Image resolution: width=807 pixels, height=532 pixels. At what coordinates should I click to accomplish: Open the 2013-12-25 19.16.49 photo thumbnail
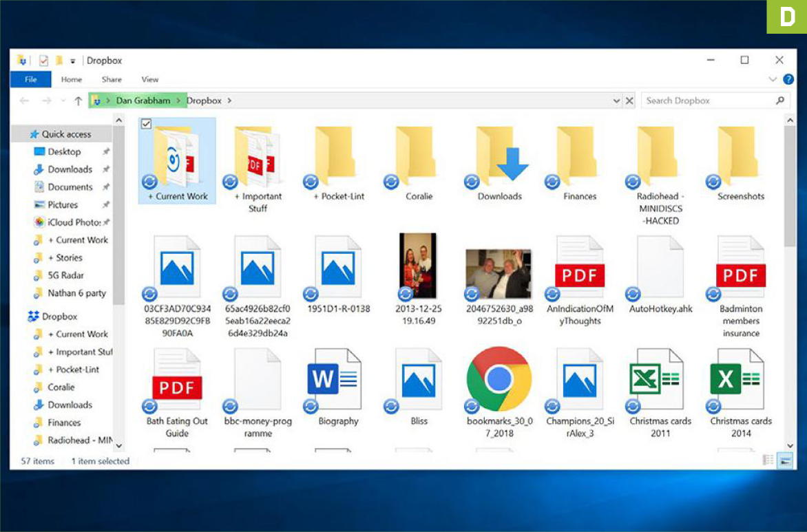coord(418,266)
